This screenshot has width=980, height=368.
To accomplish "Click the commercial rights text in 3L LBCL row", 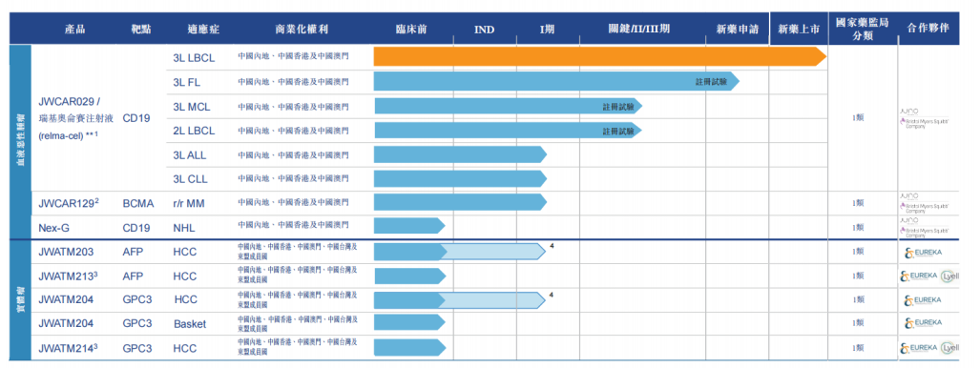I will [x=293, y=57].
